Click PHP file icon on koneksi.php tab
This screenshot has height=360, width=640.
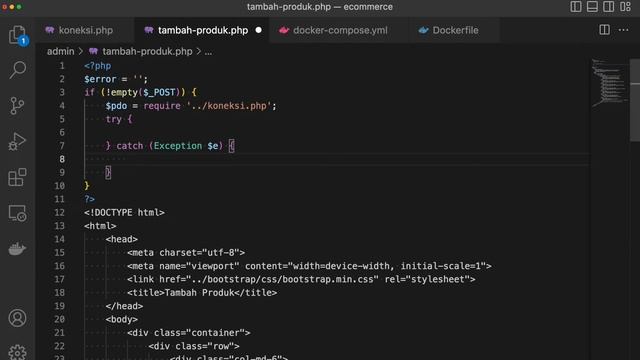pyautogui.click(x=50, y=30)
